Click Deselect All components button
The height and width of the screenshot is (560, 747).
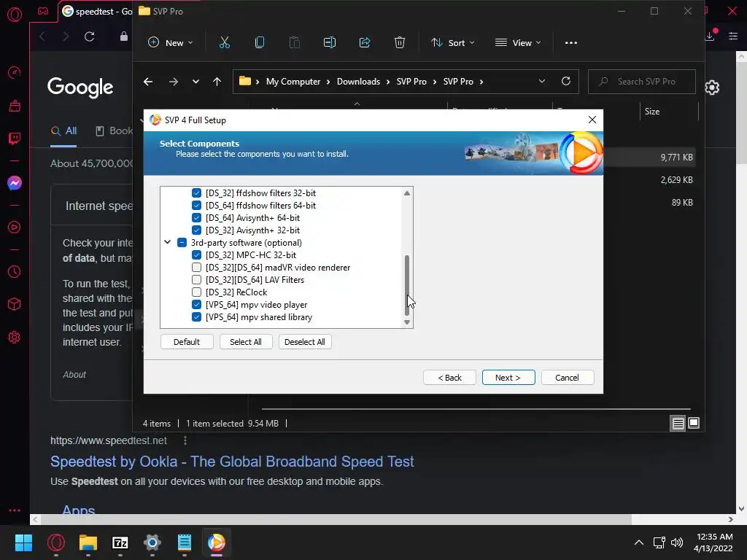[x=305, y=342]
